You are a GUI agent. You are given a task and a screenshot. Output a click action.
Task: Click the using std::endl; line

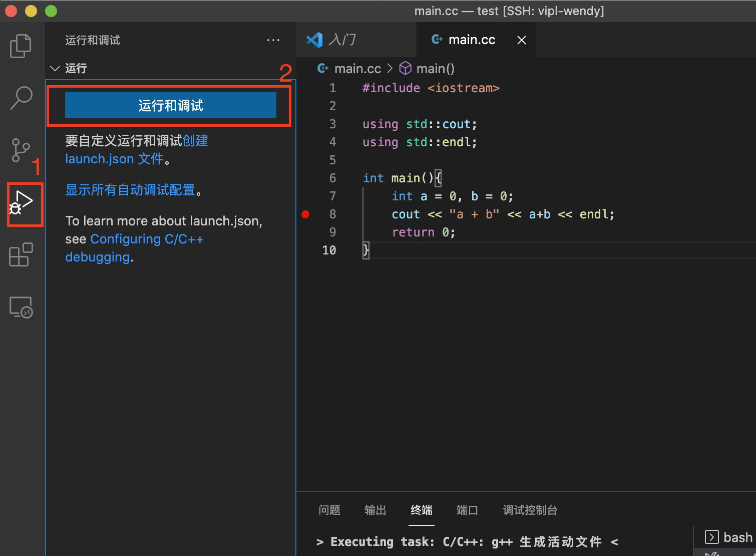420,142
